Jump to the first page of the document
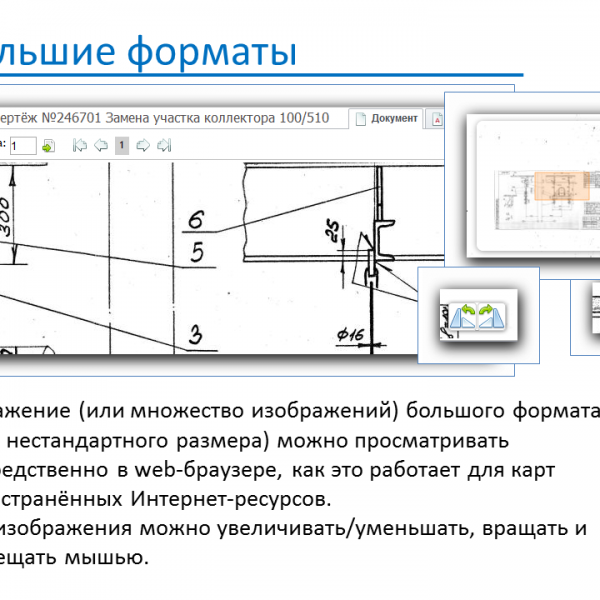Viewport: 600px width, 600px height. coord(81,146)
